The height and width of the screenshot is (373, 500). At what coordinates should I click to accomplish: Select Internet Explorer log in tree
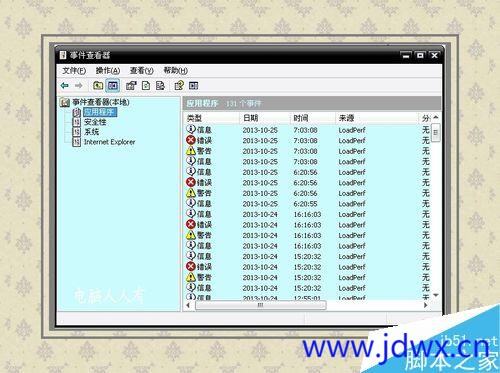tap(109, 142)
